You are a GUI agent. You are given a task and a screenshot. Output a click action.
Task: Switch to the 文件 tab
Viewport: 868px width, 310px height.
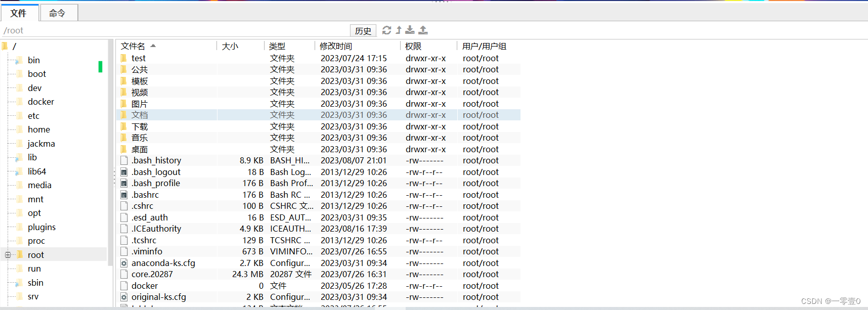click(x=19, y=13)
